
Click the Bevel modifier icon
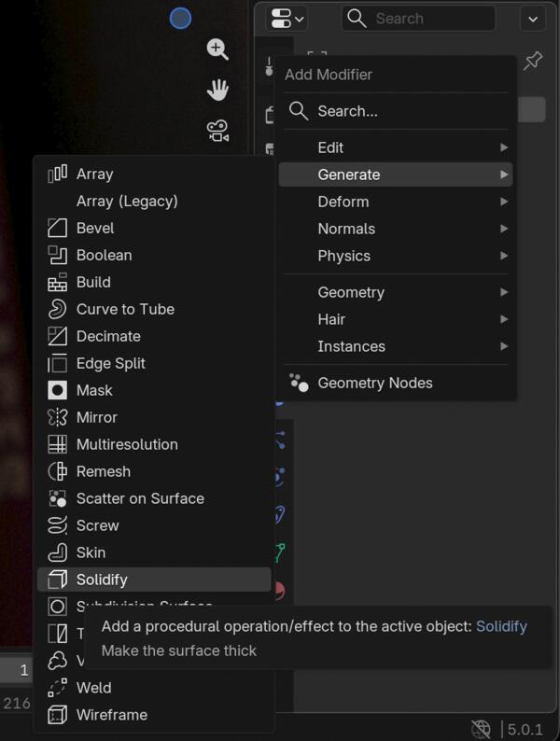point(58,228)
